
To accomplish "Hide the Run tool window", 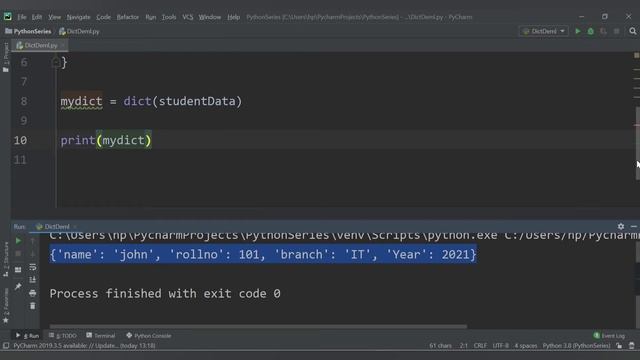I will (633, 226).
